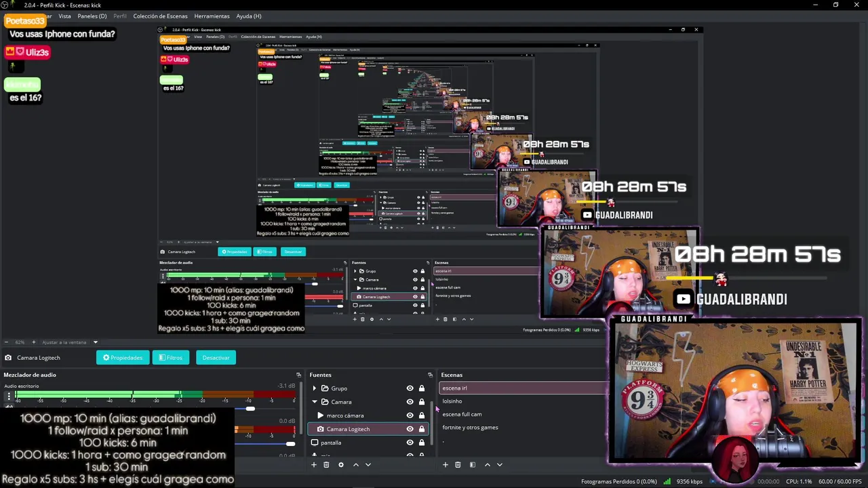Pop out the Mezclador de audio dock
Viewport: 868px width, 488px height.
[x=298, y=375]
